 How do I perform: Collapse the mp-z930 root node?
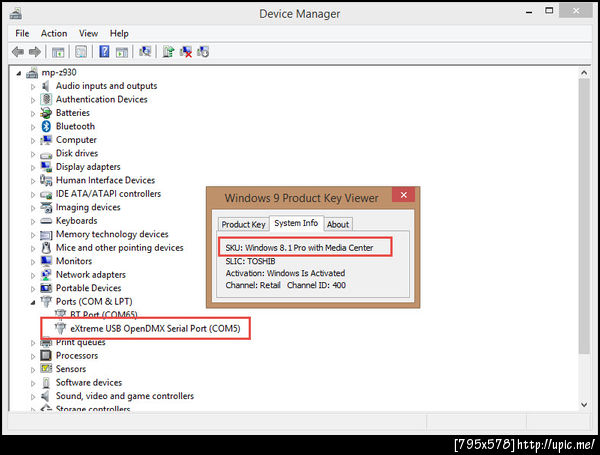(x=19, y=73)
